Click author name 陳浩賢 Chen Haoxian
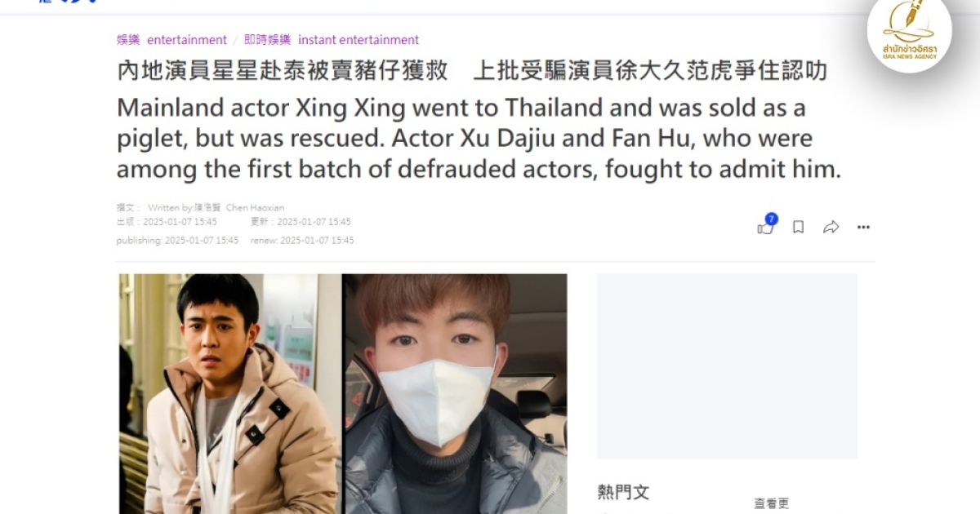Viewport: 980px width, 514px height. point(239,207)
